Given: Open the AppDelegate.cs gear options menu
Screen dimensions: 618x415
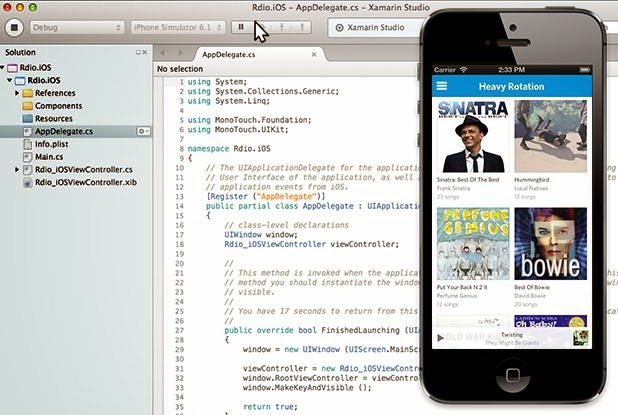Looking at the screenshot, I should click(143, 131).
